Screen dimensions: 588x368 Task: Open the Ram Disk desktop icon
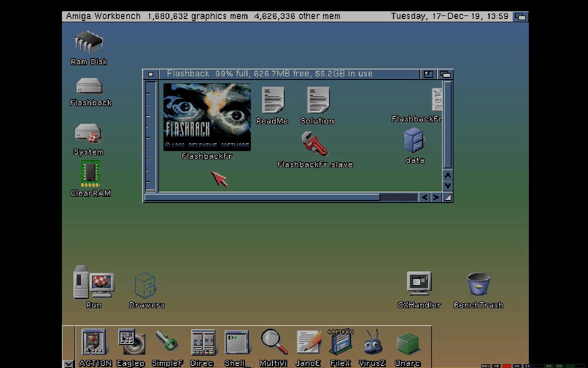coord(89,42)
